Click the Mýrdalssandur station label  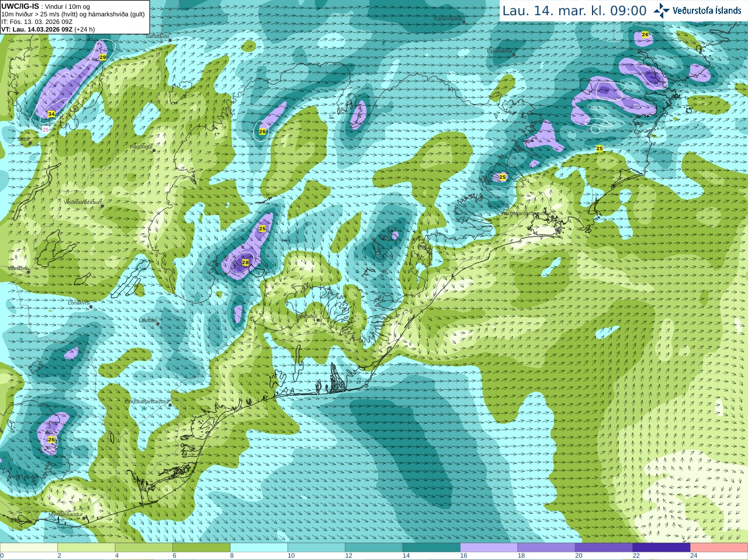coord(65,514)
